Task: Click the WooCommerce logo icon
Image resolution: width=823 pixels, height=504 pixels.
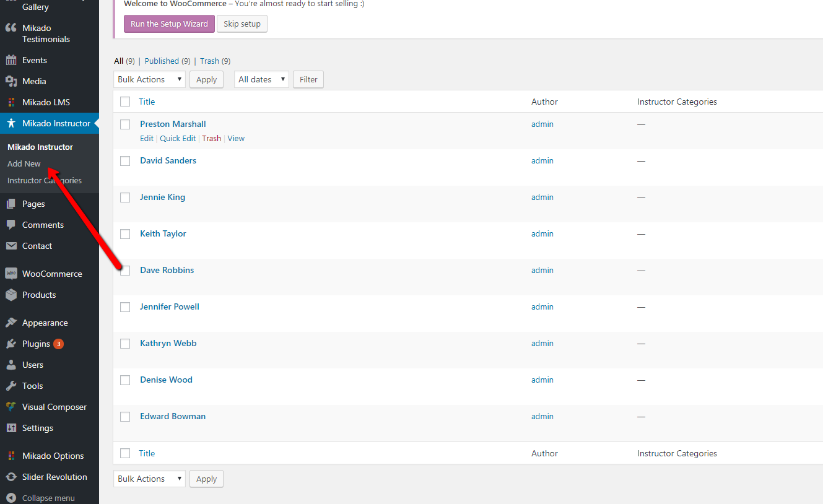Action: (11, 274)
